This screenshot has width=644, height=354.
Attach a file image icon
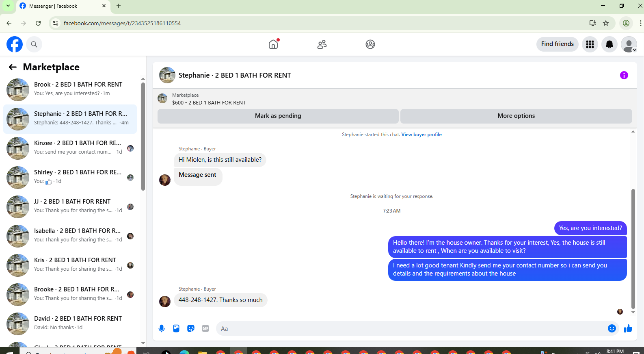tap(176, 328)
